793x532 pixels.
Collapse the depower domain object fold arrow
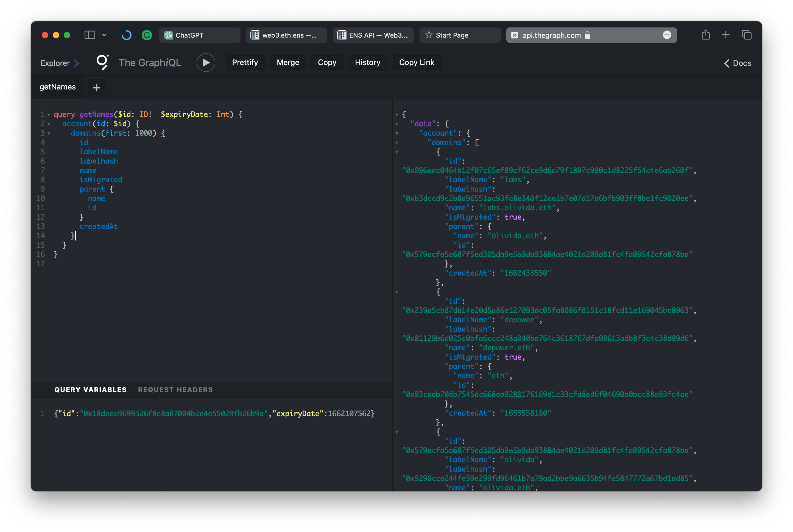coord(396,292)
